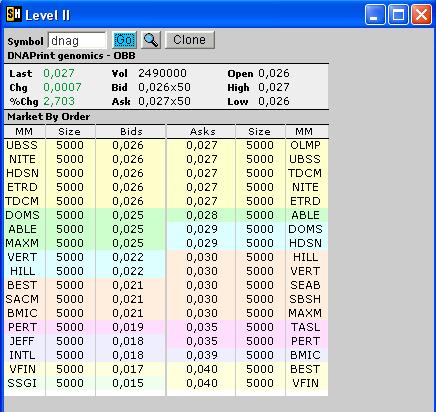Click the Vol value 2490000
Screen dimensions: 436x412
162,73
